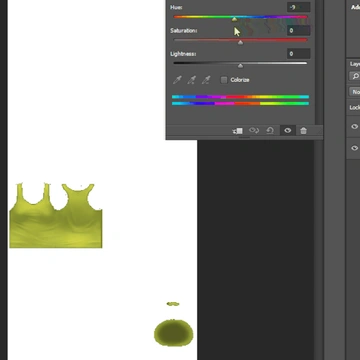Hide the topmost layer via its eye icon

coord(355,126)
